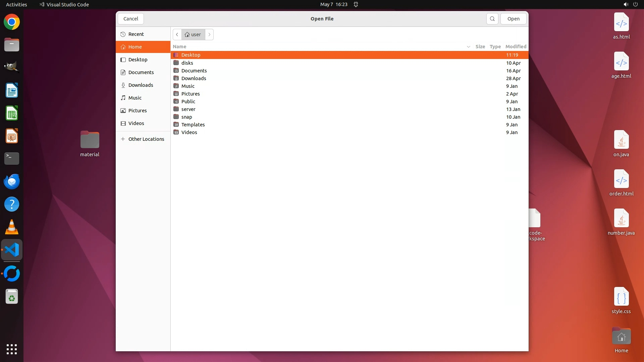
Task: Launch the Terminal from the dock
Action: click(x=12, y=159)
